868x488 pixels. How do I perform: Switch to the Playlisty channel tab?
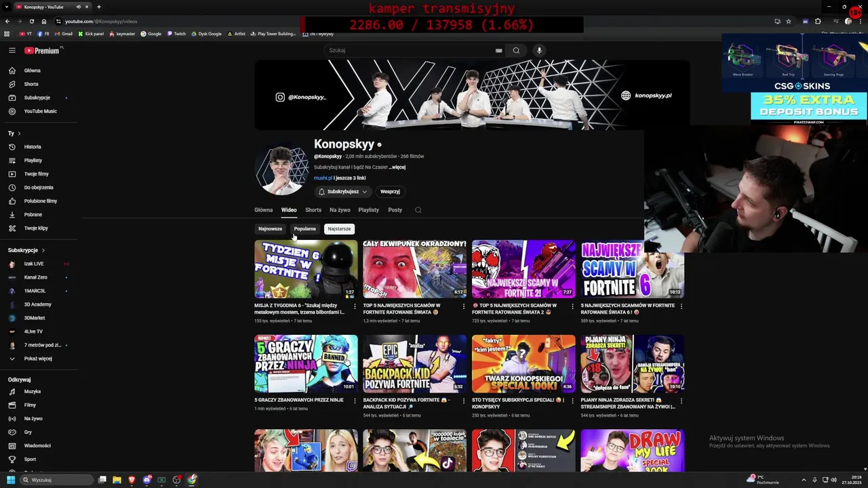click(x=368, y=210)
